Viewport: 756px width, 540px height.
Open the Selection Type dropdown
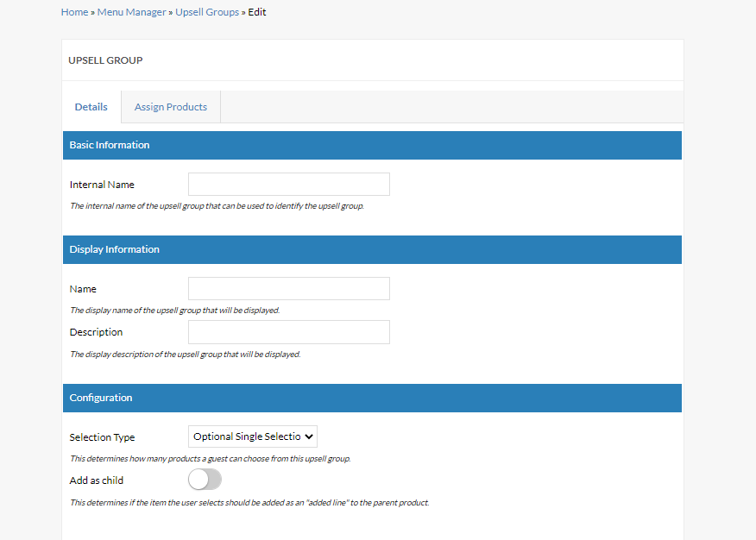click(x=252, y=436)
